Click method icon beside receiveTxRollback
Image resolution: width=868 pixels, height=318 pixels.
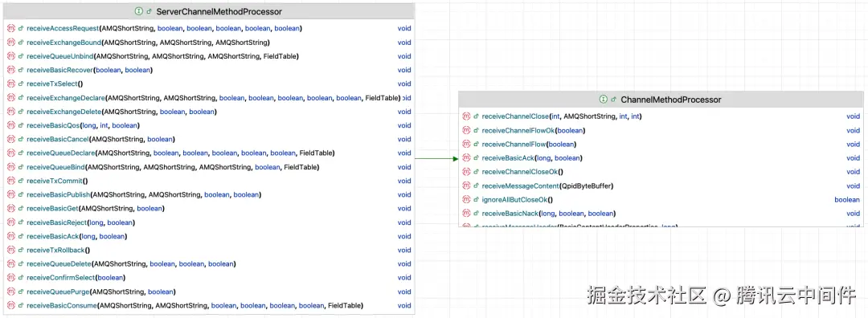click(11, 250)
